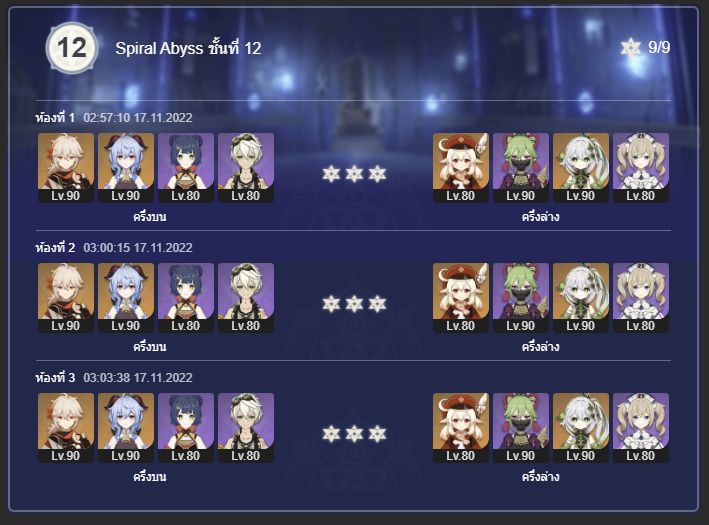Select Barbara portrait in chamber 3
This screenshot has width=709, height=525.
[x=641, y=427]
